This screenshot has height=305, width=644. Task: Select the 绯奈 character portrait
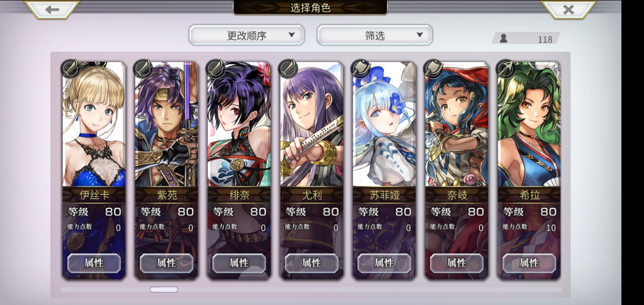tap(239, 124)
